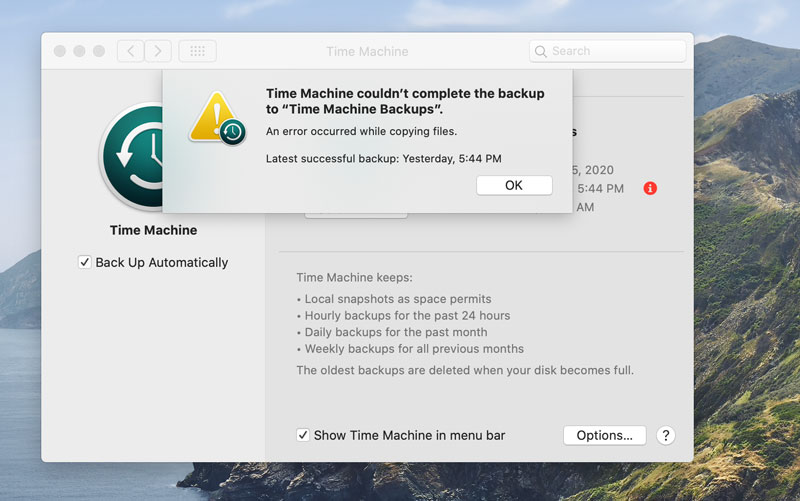Click the window close button
This screenshot has height=501, width=800.
[x=60, y=51]
